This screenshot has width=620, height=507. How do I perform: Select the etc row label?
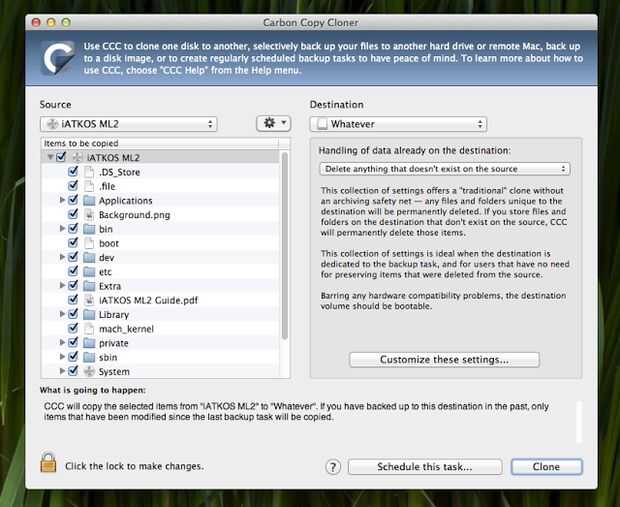pos(105,272)
